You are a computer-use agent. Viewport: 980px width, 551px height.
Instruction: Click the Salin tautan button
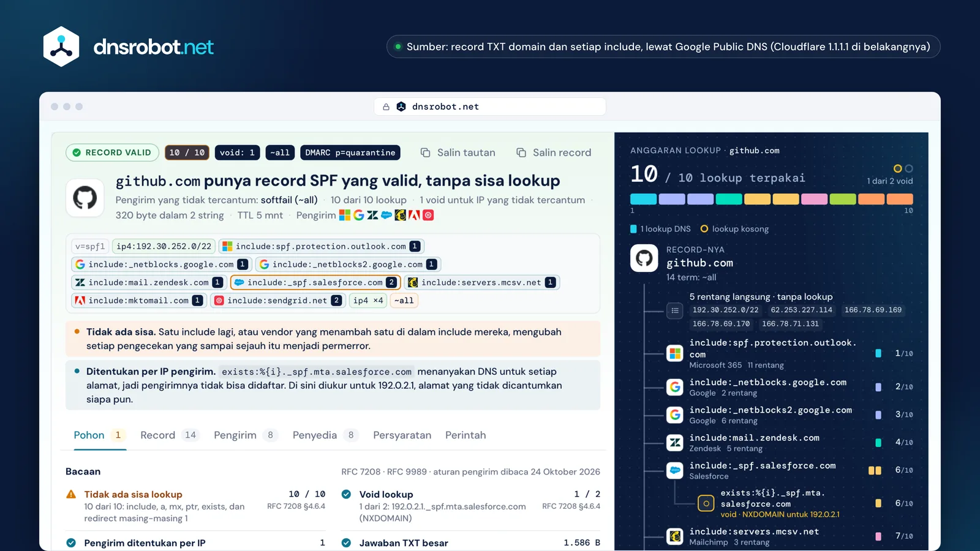click(x=458, y=152)
